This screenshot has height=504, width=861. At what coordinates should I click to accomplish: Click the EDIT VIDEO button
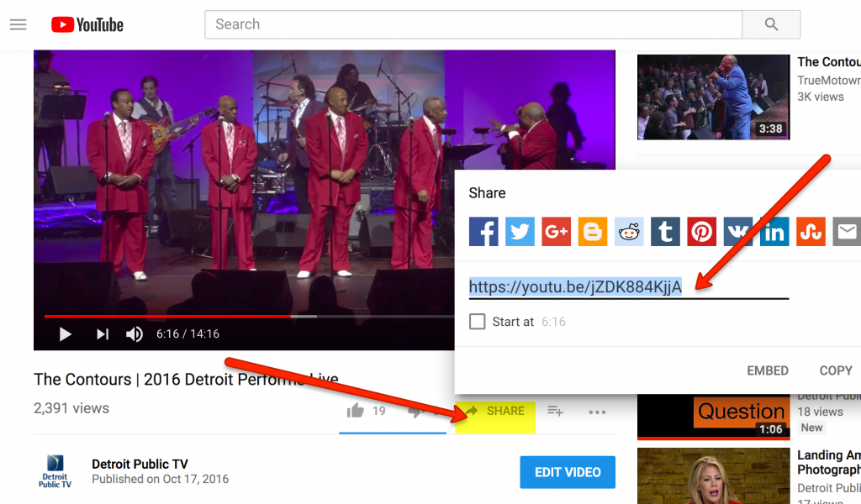click(x=568, y=472)
